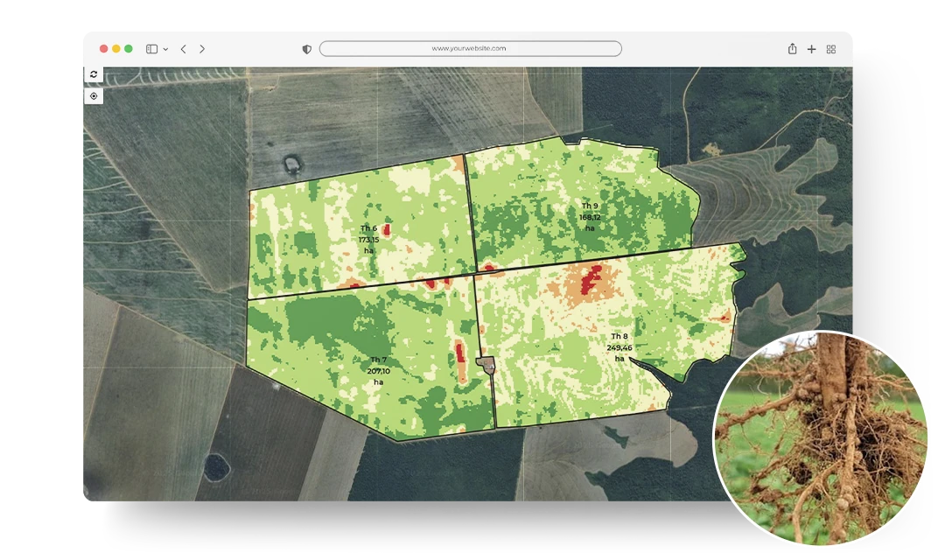Click the large red hotspot in Th 8
945x560 pixels.
592,279
